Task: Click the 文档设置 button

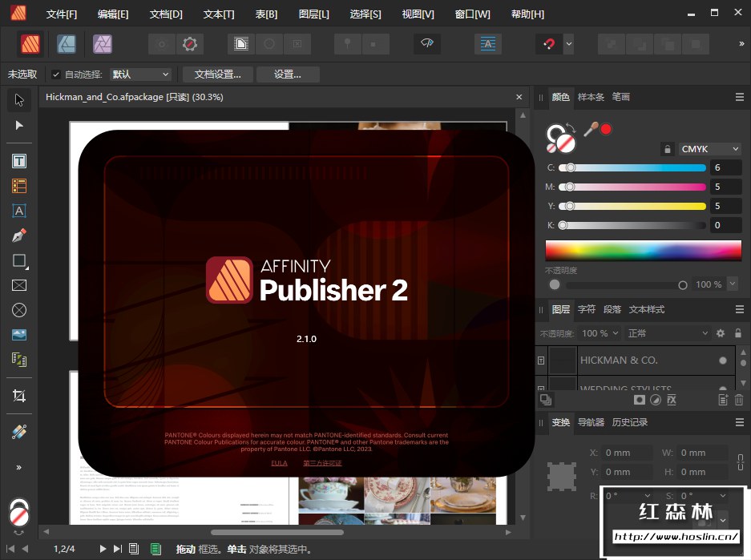Action: tap(217, 75)
